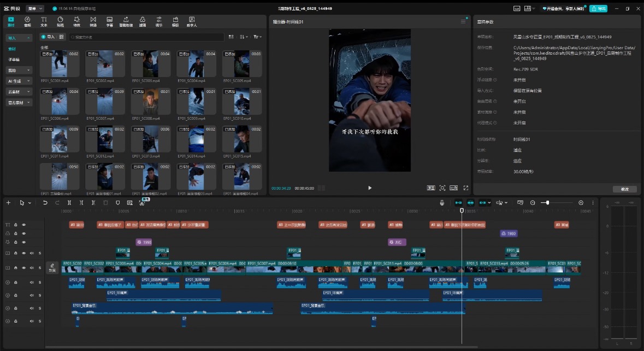The height and width of the screenshot is (351, 644).
Task: Click the split clip tool icon
Action: 69,203
